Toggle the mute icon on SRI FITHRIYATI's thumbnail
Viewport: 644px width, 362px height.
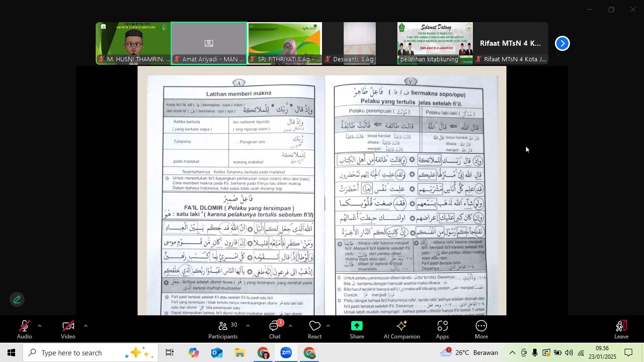coord(252,60)
